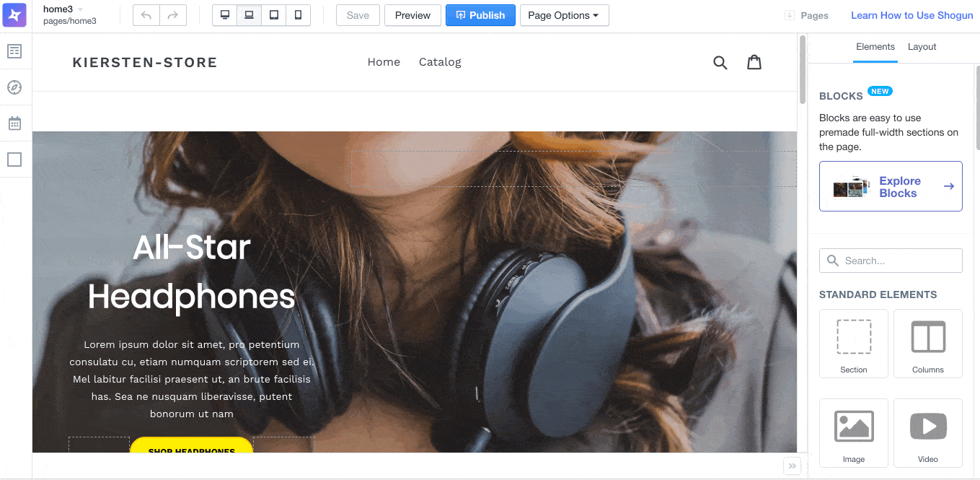Switch to desktop monitor view
The height and width of the screenshot is (480, 980).
[225, 15]
